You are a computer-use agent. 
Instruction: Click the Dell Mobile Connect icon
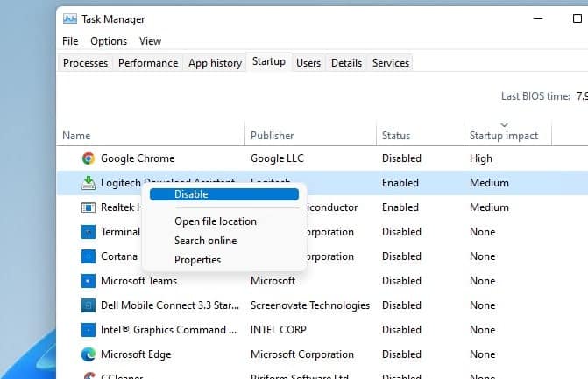tap(88, 305)
